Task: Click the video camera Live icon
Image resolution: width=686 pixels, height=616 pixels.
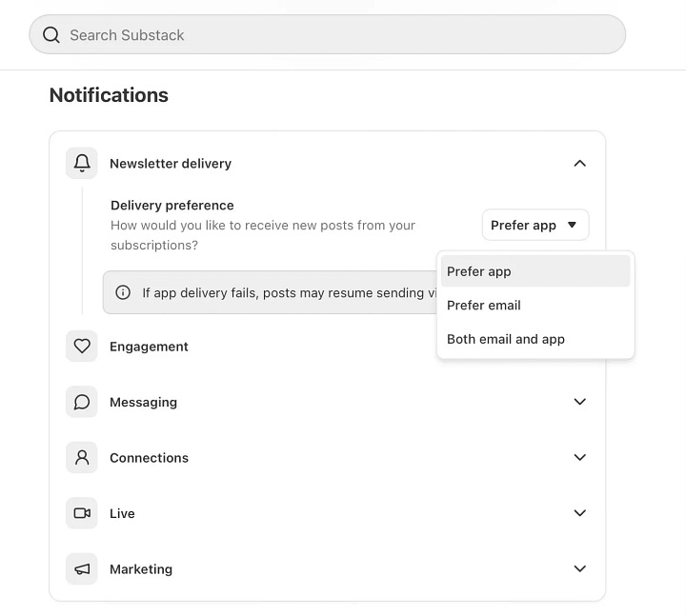Action: click(82, 513)
